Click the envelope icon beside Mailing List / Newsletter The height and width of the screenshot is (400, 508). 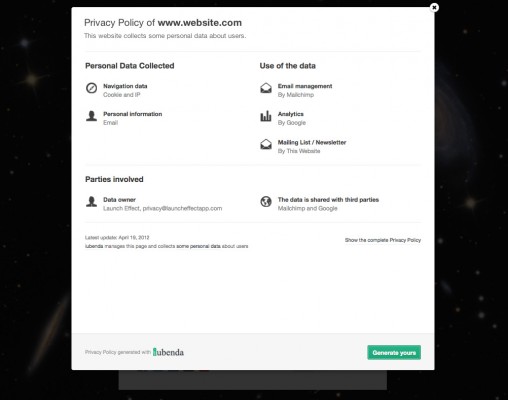(266, 144)
